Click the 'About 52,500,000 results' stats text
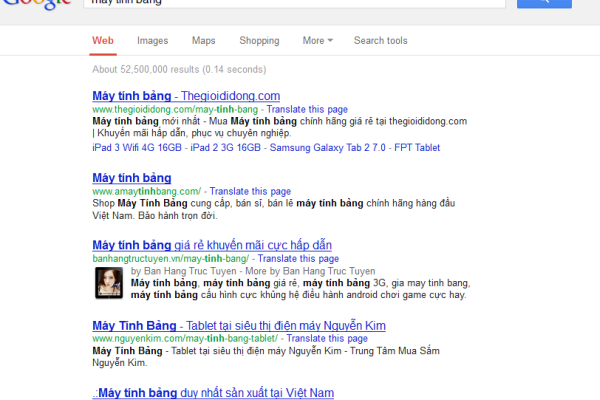This screenshot has width=600, height=400. click(x=179, y=69)
